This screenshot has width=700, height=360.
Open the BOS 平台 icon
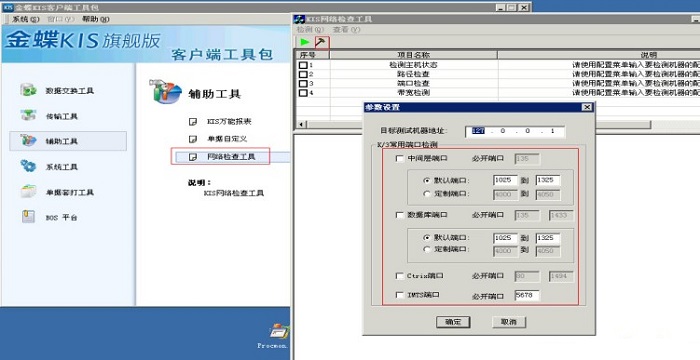(x=29, y=217)
